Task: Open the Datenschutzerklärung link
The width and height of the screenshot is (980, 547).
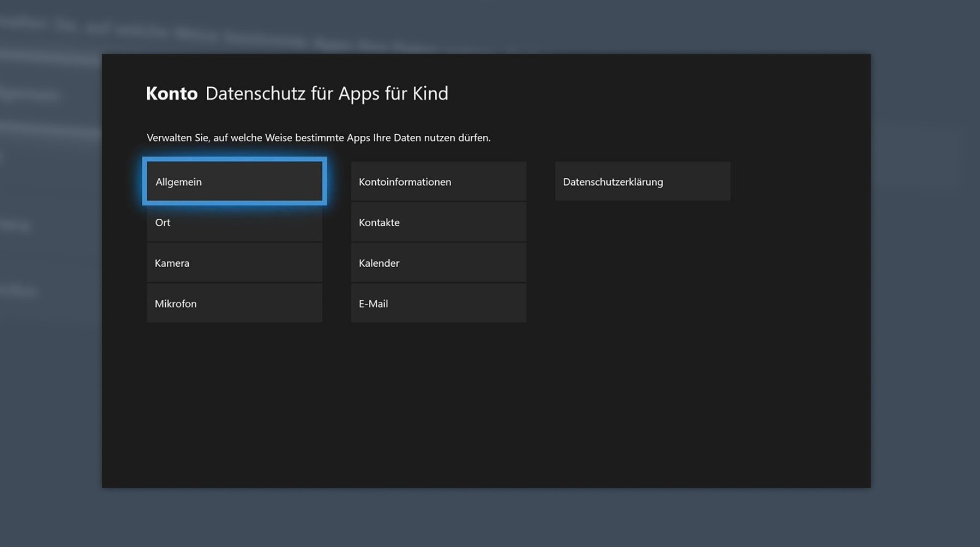Action: click(642, 182)
